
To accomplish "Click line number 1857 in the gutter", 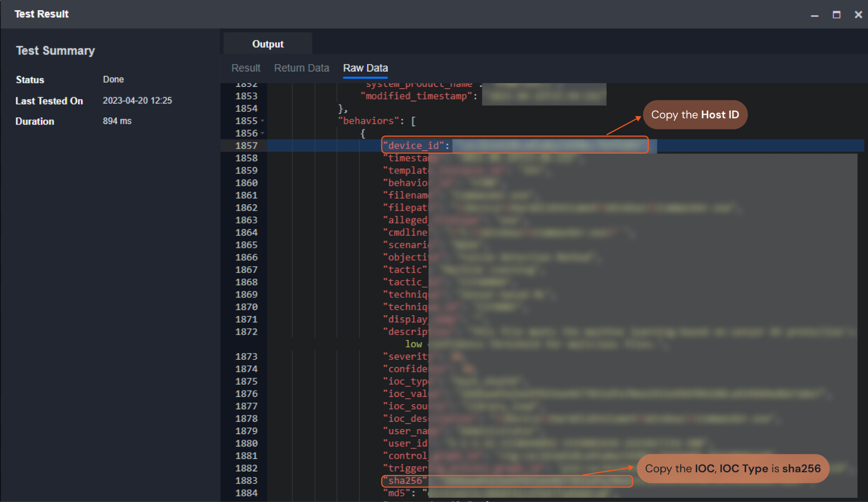I will [246, 146].
